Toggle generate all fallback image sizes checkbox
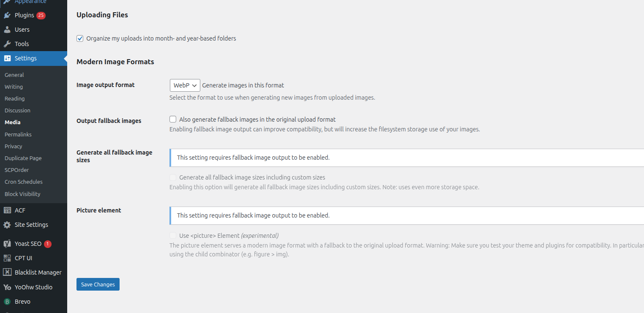The width and height of the screenshot is (644, 313). pos(173,177)
